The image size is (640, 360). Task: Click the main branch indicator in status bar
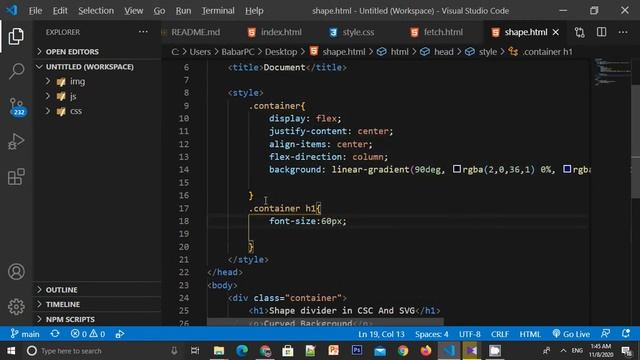point(25,334)
